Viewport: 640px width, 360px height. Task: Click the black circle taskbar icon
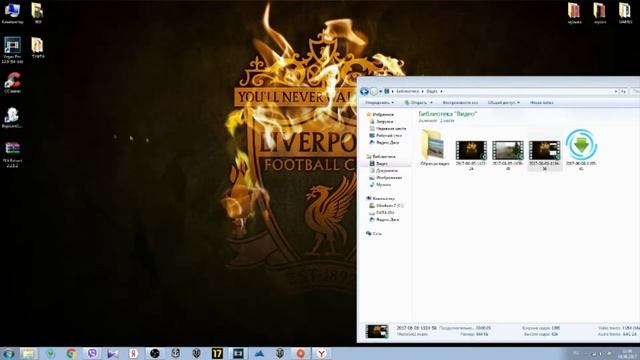155,353
